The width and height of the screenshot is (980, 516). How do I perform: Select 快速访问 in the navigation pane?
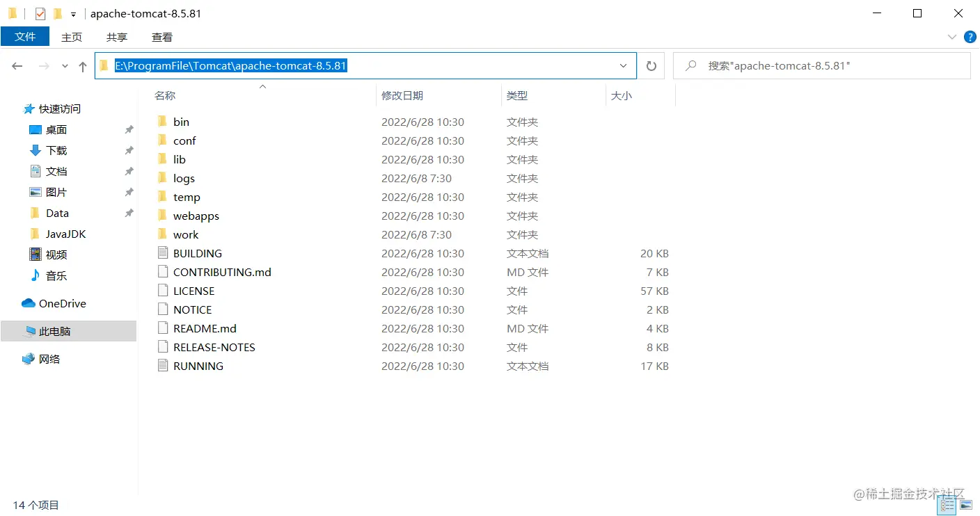(x=59, y=109)
